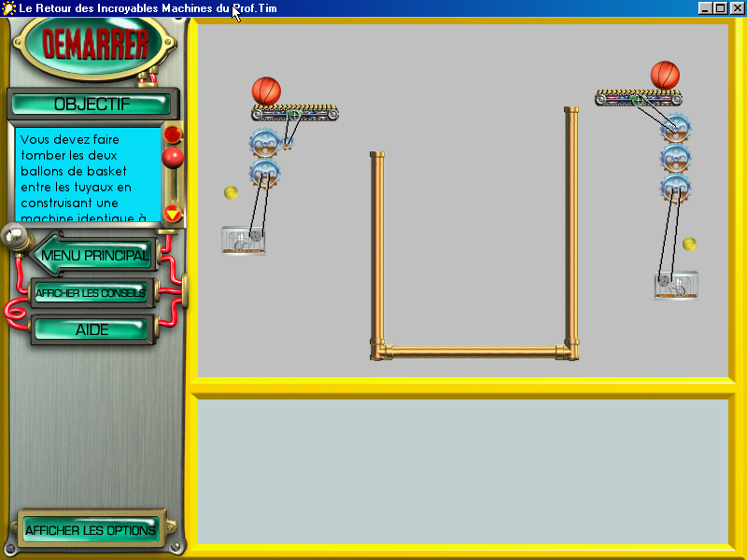The width and height of the screenshot is (747, 560).
Task: Select the left conveyor belt
Action: pyautogui.click(x=295, y=113)
